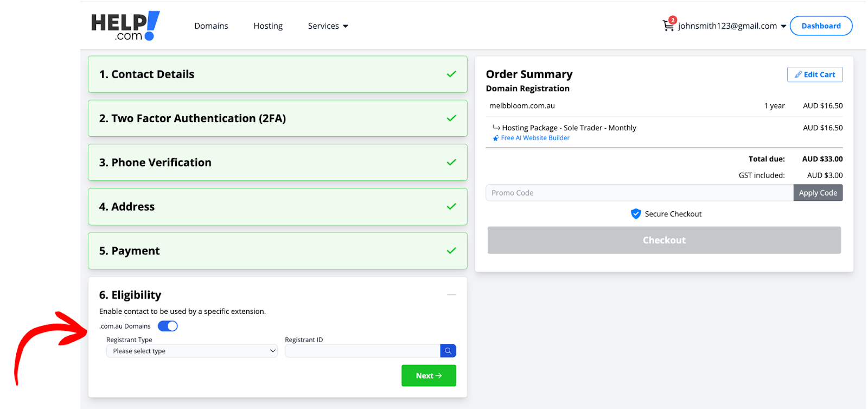Click the Apply Code button
The width and height of the screenshot is (868, 409).
pyautogui.click(x=818, y=193)
